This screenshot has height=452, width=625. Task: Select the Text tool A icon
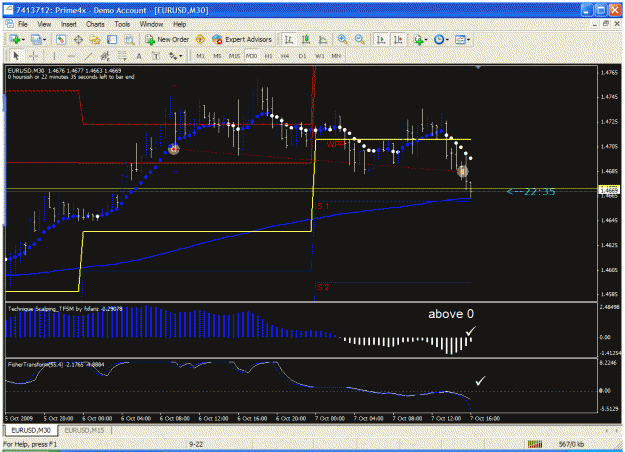coord(139,56)
